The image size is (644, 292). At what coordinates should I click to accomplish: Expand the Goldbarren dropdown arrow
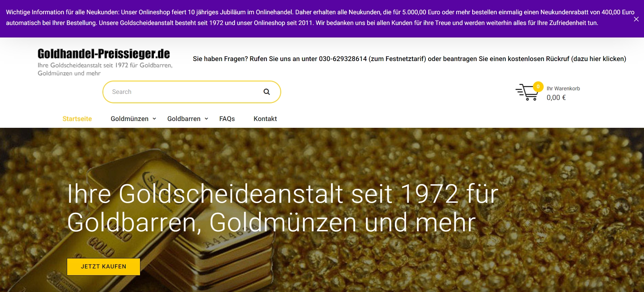point(206,119)
